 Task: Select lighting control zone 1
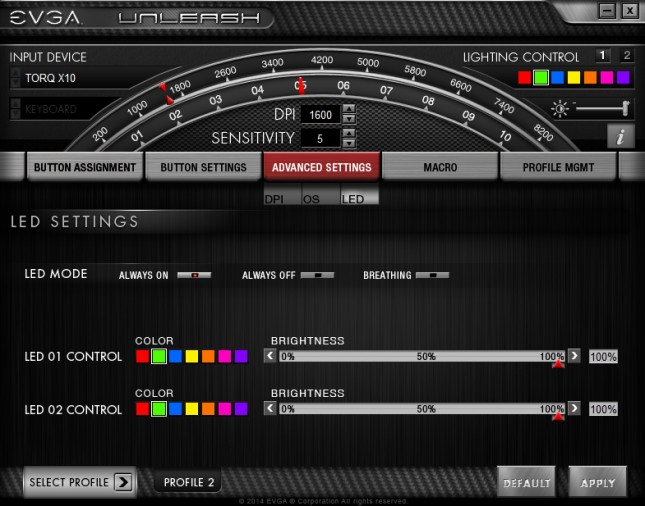[603, 56]
